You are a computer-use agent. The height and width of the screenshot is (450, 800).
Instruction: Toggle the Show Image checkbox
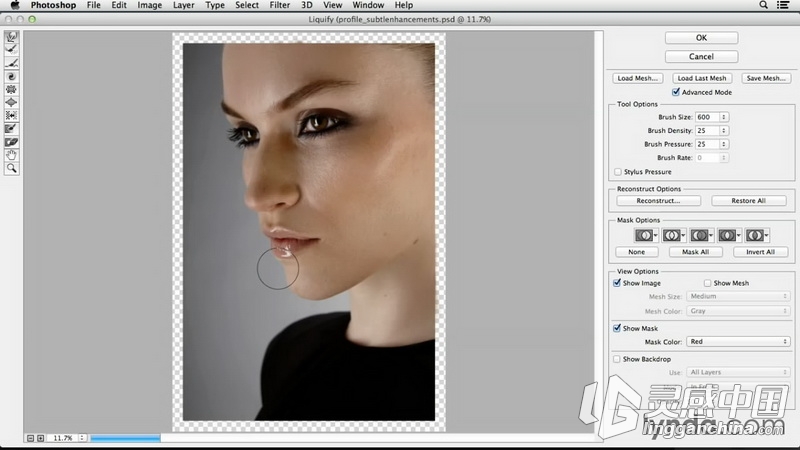click(617, 283)
